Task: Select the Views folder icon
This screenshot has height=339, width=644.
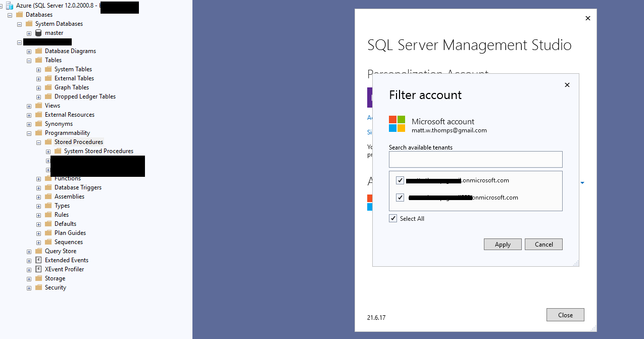Action: tap(38, 106)
